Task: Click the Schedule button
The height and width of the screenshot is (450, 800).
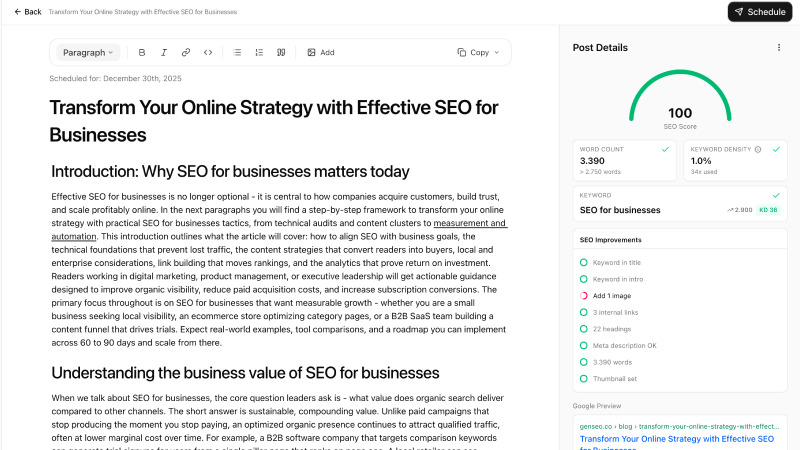Action: pyautogui.click(x=760, y=12)
